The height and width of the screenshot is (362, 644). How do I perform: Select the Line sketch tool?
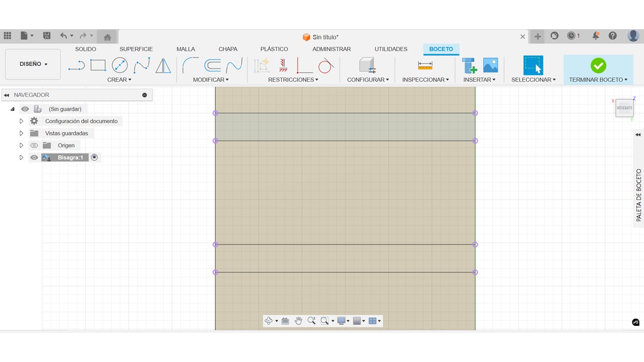click(76, 65)
